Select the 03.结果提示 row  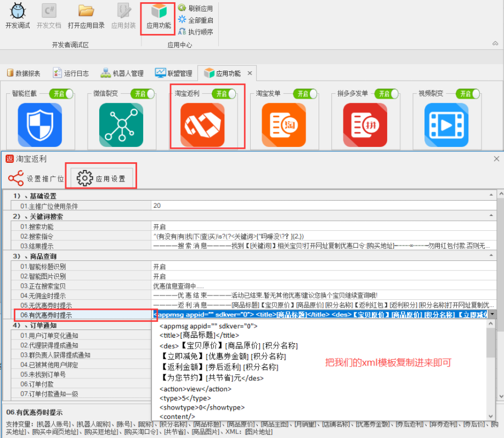253,246
